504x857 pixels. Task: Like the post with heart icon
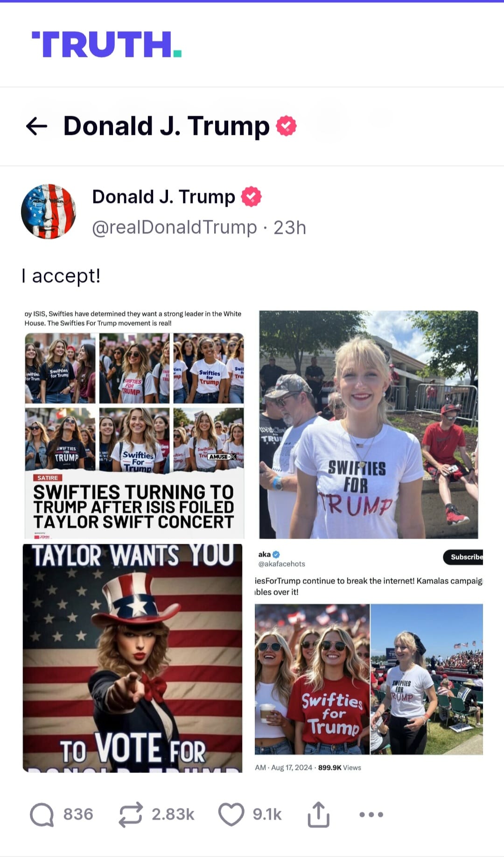coord(231,814)
